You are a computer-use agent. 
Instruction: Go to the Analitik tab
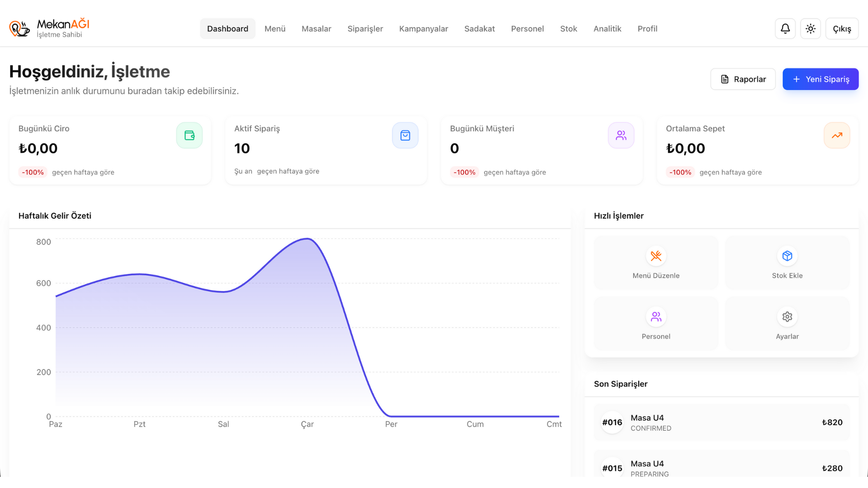(607, 28)
